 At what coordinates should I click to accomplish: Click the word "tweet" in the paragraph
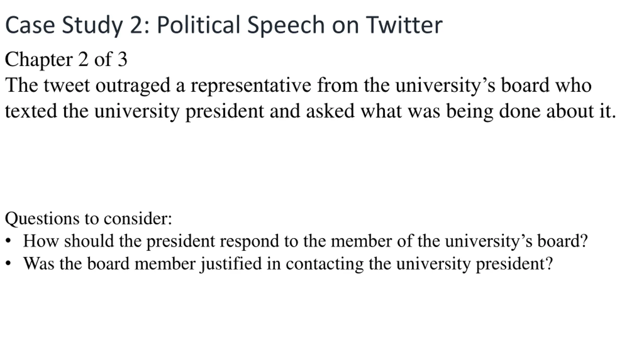pos(67,85)
